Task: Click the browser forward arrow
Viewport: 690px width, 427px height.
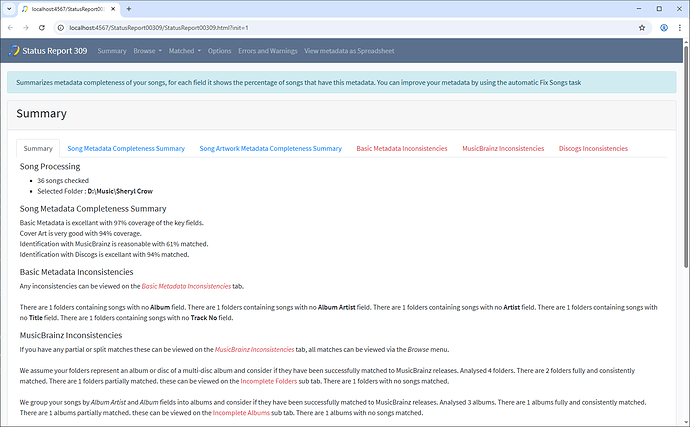Action: 26,28
